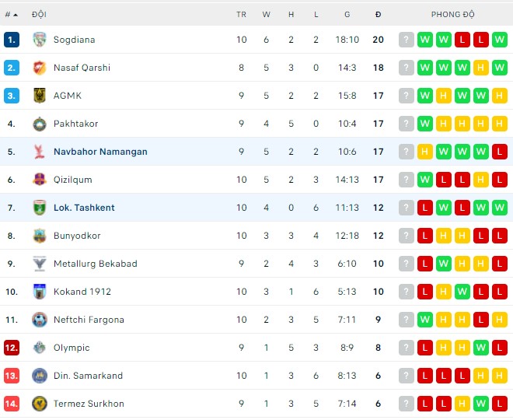
Task: Click the Sogdiana team crest icon
Action: click(40, 40)
